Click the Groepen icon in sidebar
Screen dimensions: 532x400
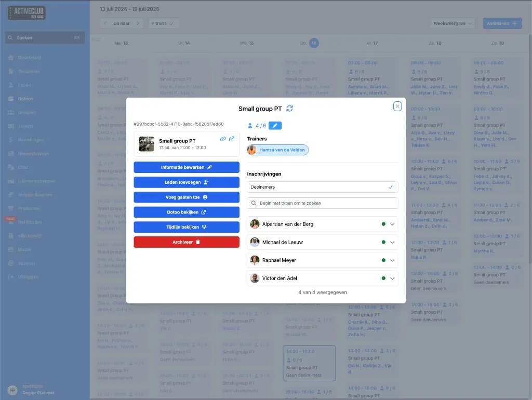11,112
